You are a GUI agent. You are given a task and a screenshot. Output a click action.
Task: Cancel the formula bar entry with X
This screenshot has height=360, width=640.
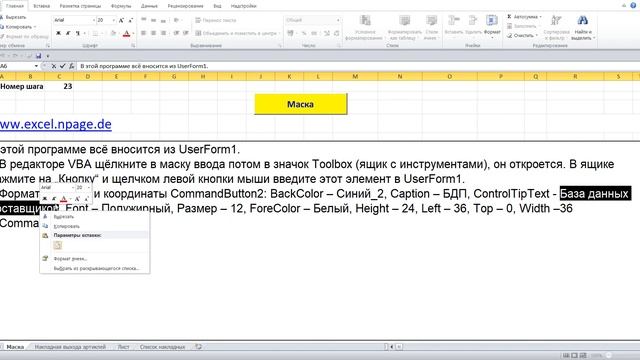point(53,66)
